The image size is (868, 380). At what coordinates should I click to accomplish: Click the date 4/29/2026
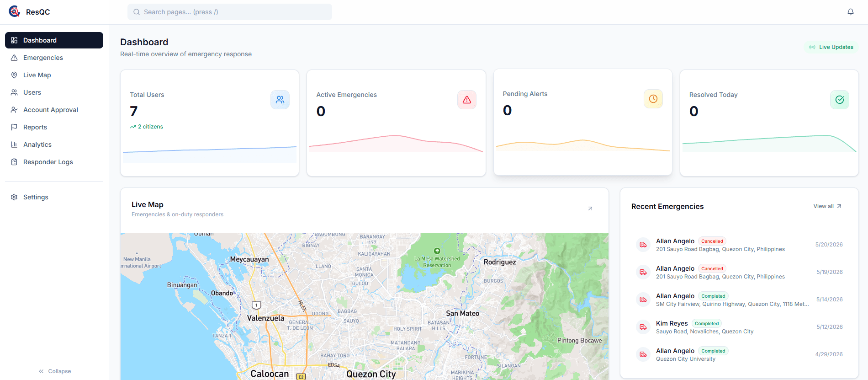click(x=829, y=354)
